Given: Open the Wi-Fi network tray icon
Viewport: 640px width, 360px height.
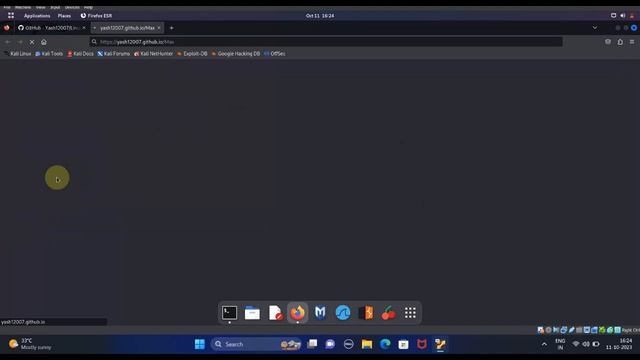Looking at the screenshot, I should (576, 344).
